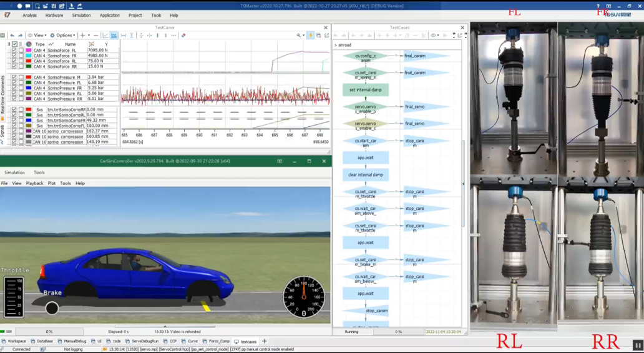Click the plus add-signal icon in TestCurve toolbar

point(82,36)
